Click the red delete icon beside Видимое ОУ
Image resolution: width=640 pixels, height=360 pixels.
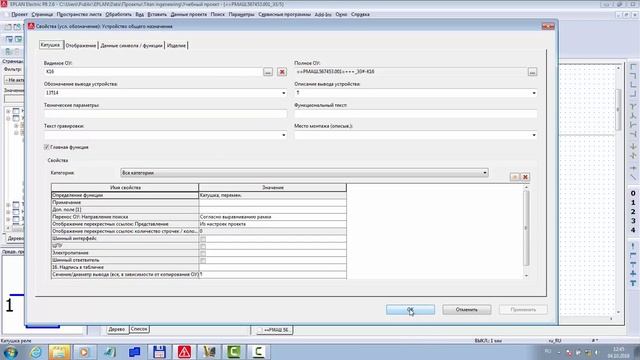click(282, 72)
